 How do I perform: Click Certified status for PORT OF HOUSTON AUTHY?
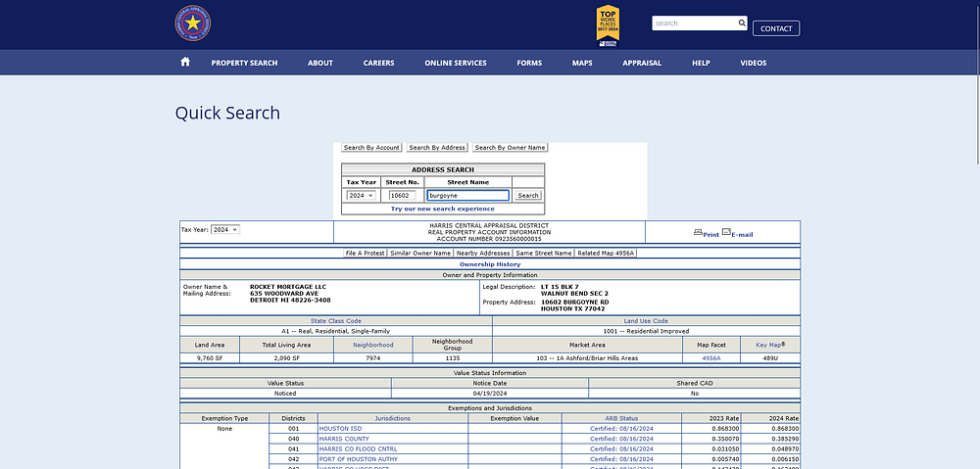click(x=621, y=459)
